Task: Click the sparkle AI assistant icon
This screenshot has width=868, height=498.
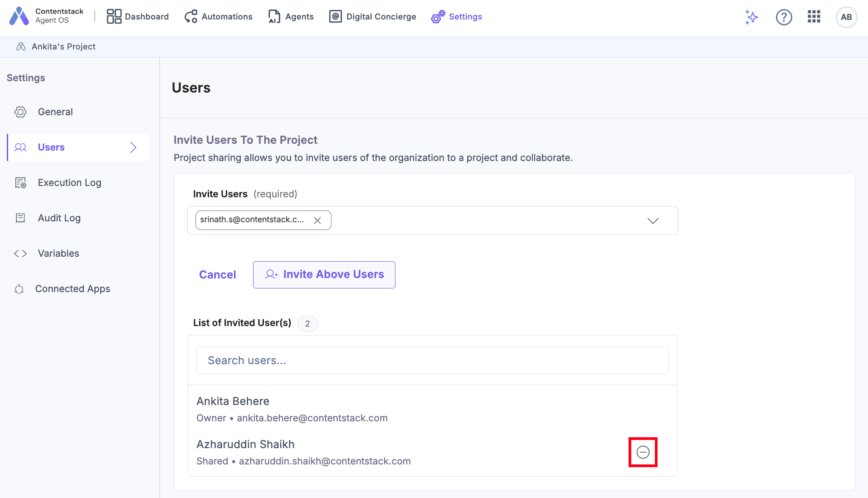Action: pos(751,17)
